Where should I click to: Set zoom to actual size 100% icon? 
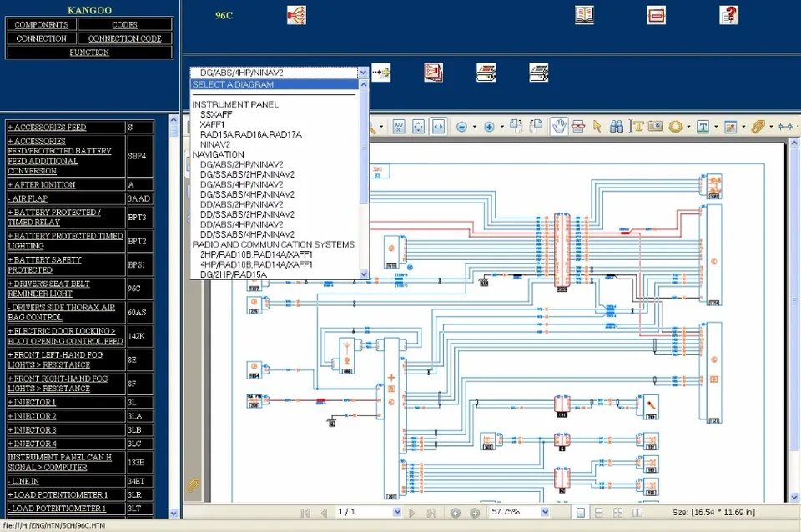[399, 126]
